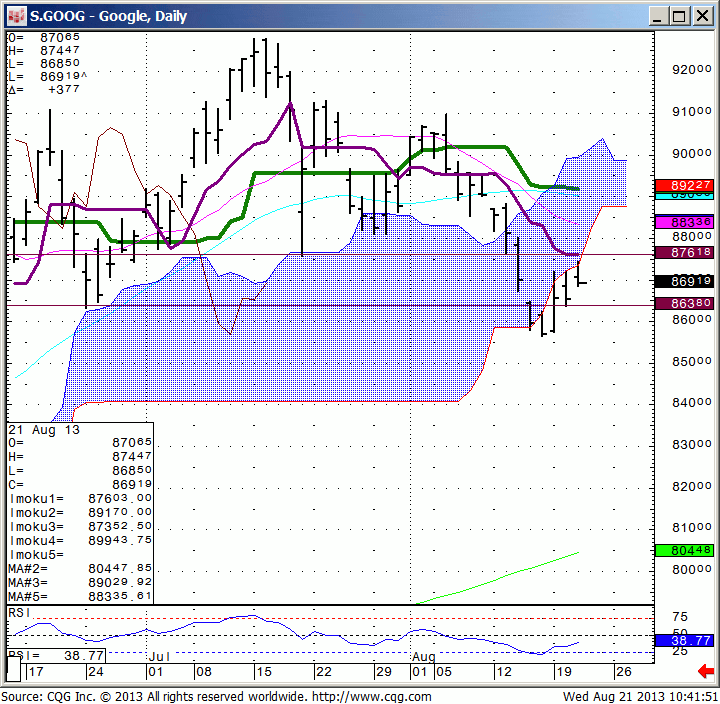Click the magenta 88336 price label
Screen dimensions: 720x704
tap(684, 222)
